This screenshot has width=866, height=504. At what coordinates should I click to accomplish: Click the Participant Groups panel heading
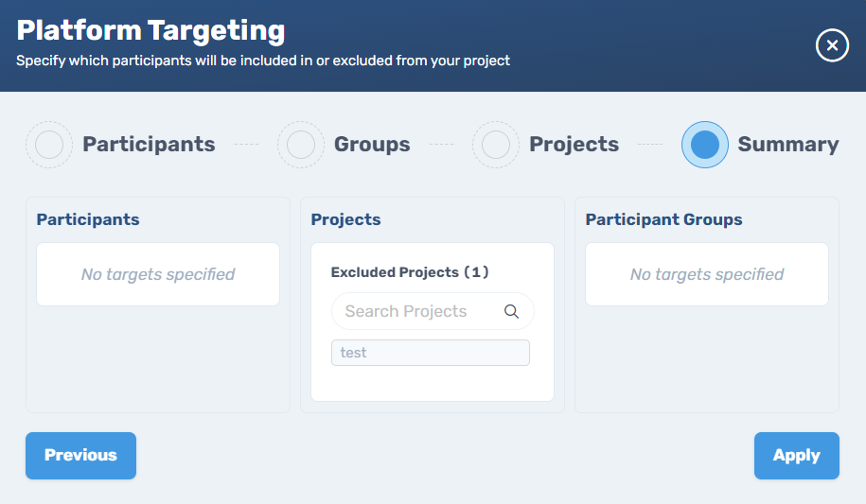663,219
